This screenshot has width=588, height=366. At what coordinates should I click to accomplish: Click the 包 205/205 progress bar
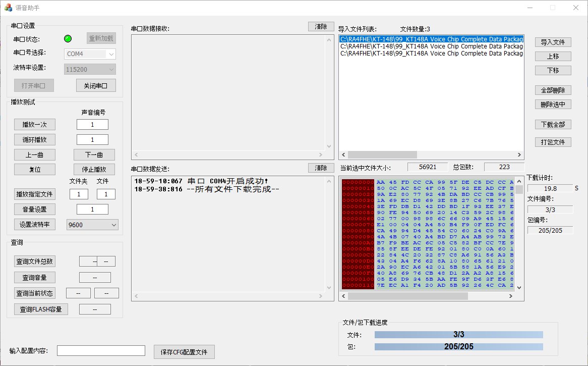(458, 346)
